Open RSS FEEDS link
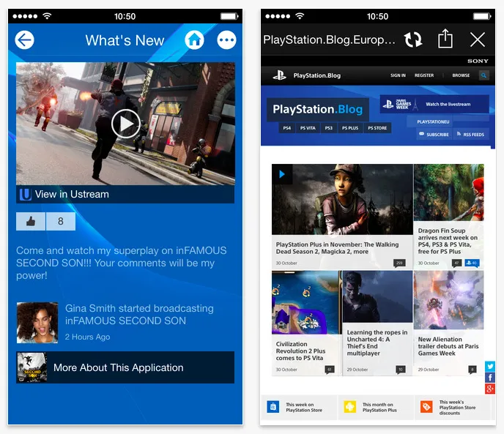The width and height of the screenshot is (504, 434). pyautogui.click(x=471, y=134)
